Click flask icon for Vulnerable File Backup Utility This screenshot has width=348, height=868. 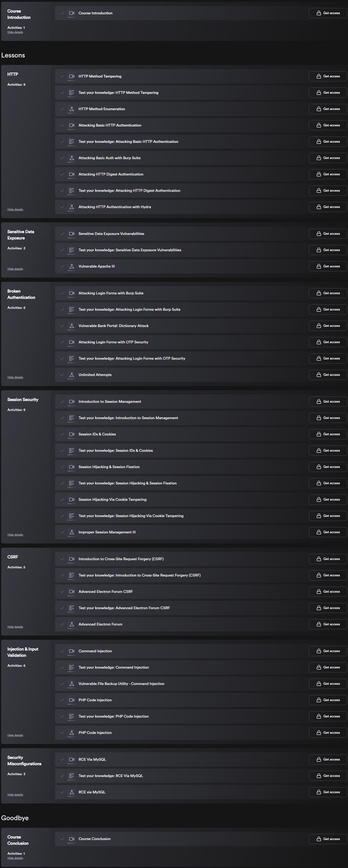[71, 684]
